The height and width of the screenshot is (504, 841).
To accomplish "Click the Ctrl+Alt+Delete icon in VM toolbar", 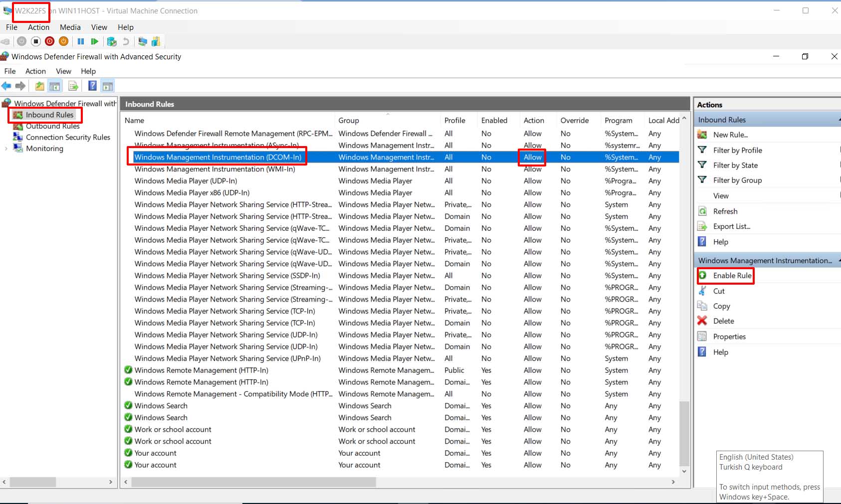I will [6, 42].
